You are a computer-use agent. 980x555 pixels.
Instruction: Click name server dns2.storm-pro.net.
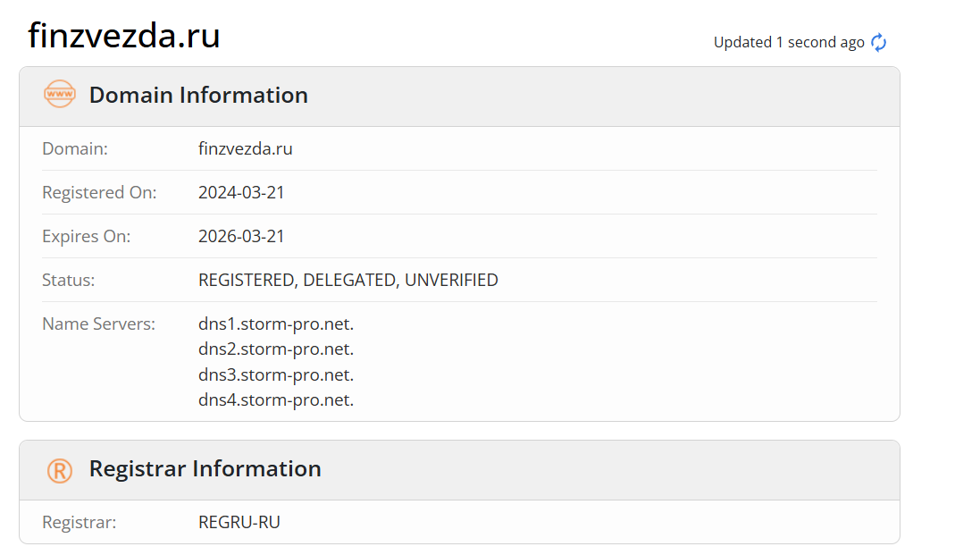pos(276,349)
